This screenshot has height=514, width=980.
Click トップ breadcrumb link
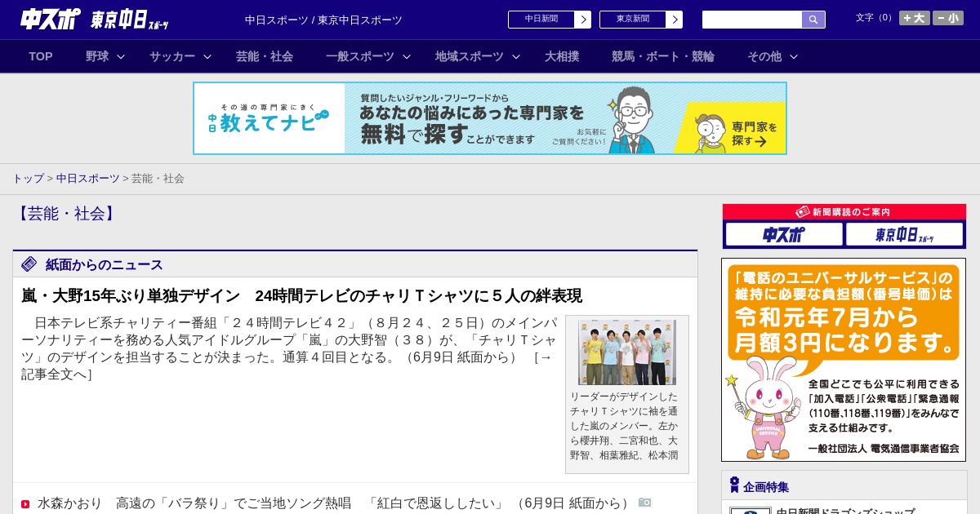coord(28,178)
